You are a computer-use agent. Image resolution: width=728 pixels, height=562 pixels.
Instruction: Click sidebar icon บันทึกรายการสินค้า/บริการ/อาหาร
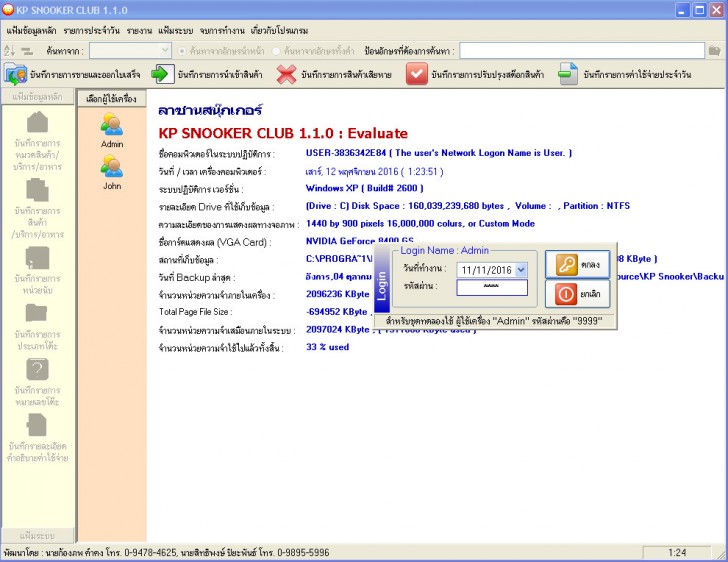(x=37, y=190)
